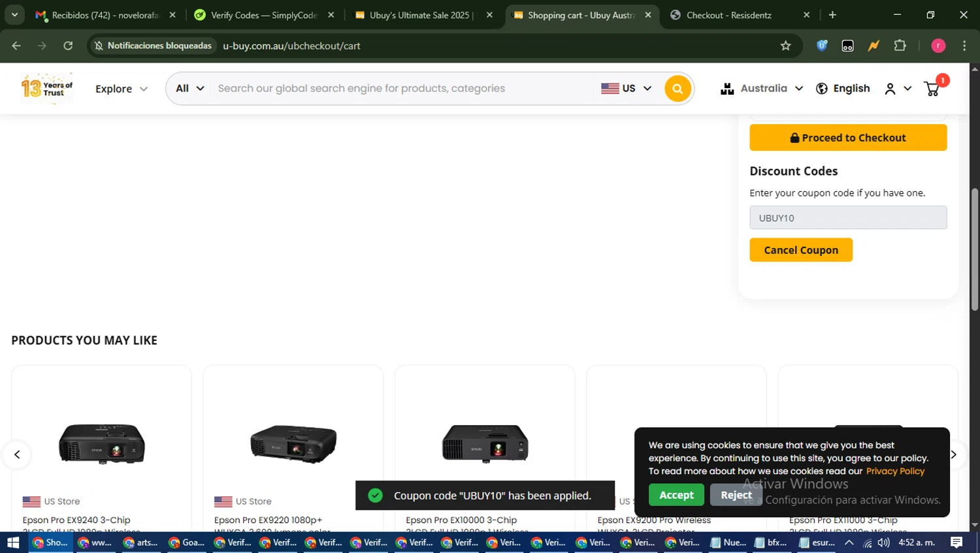The width and height of the screenshot is (980, 553).
Task: Click Proceed to Checkout button
Action: [848, 138]
